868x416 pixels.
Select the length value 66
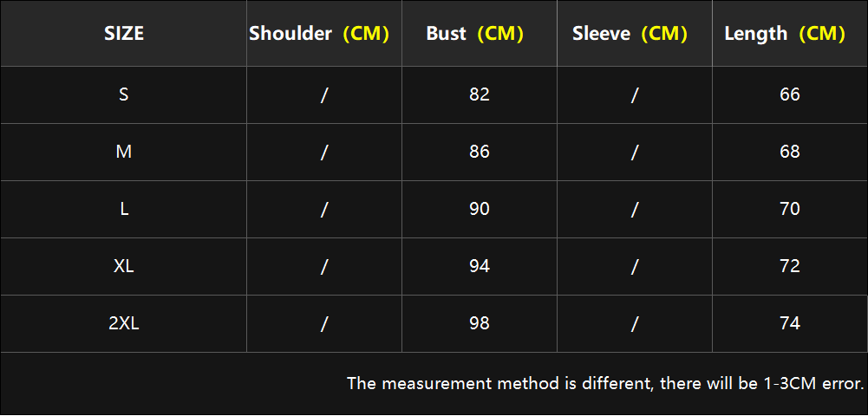tap(790, 94)
